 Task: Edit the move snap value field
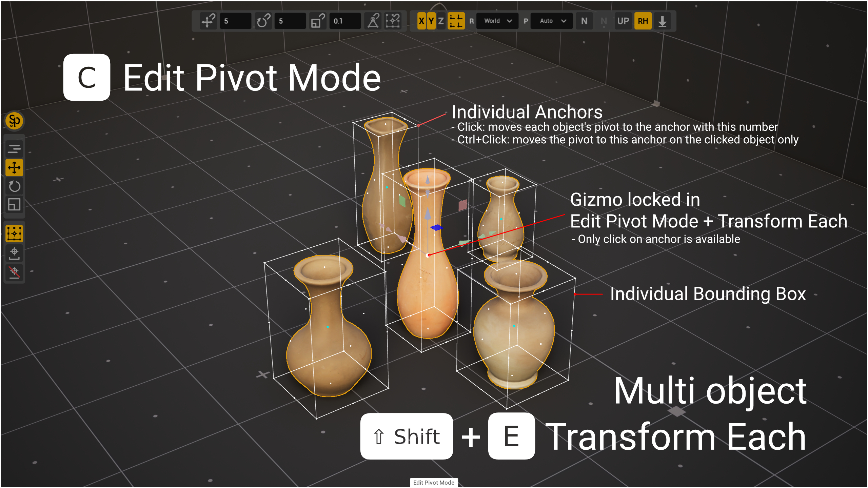(x=235, y=21)
